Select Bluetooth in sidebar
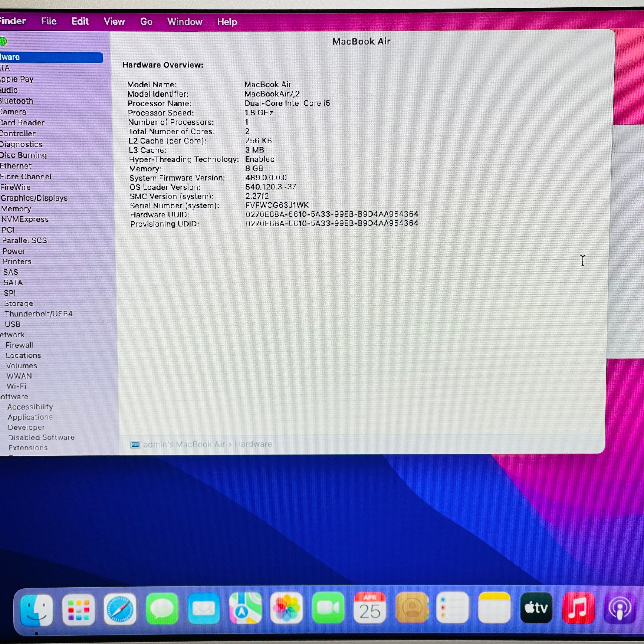Screen dimensions: 644x644 (17, 101)
